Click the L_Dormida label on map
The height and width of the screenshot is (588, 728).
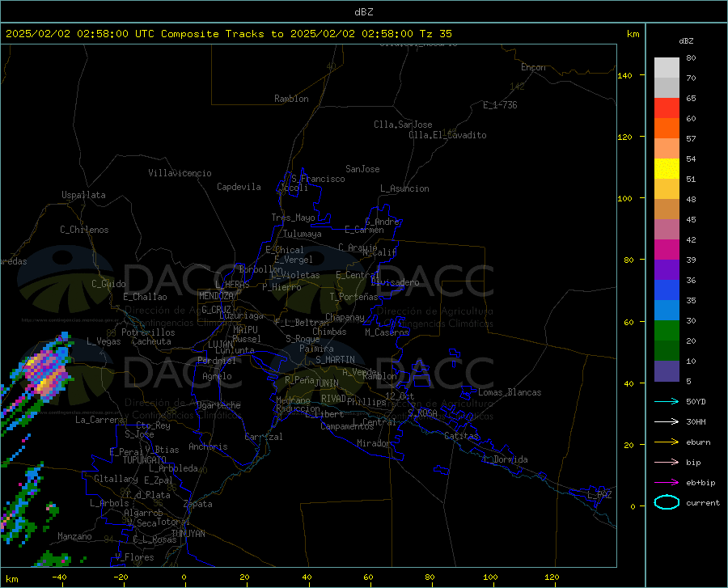[x=505, y=459]
